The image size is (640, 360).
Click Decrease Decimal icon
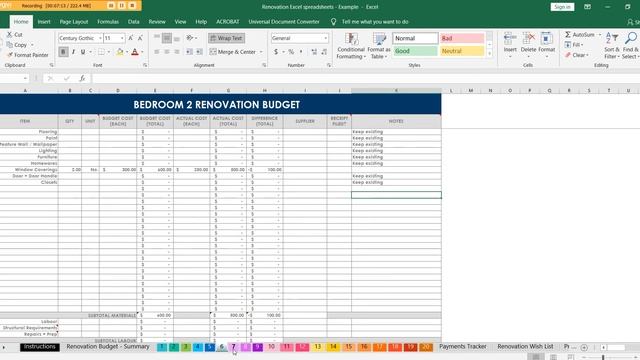[324, 52]
